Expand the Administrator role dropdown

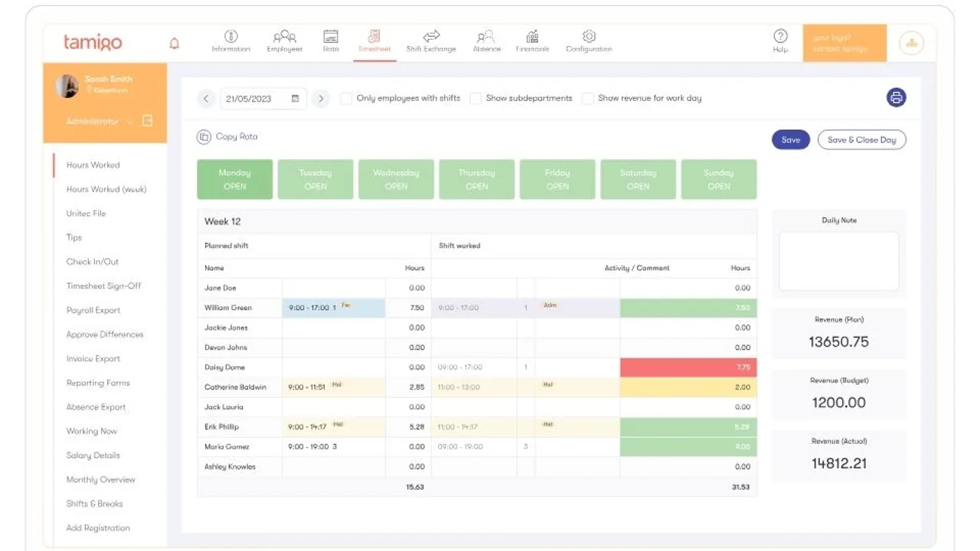(x=129, y=122)
